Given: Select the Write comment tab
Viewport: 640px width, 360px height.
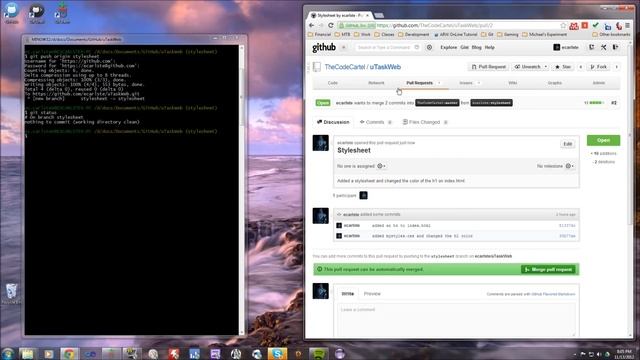Looking at the screenshot, I should (x=348, y=294).
